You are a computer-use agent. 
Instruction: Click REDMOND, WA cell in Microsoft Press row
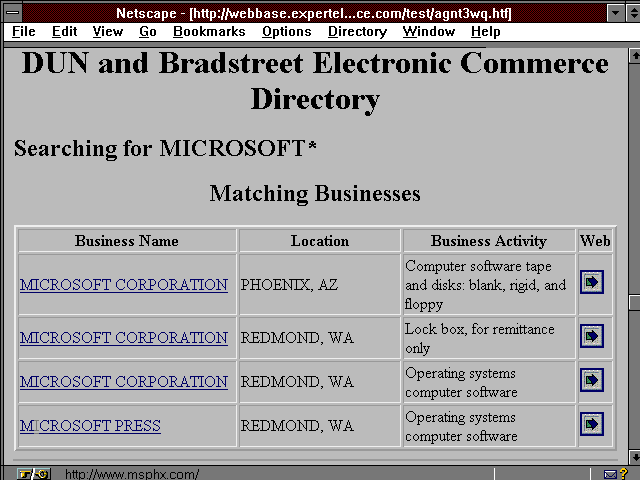[320, 426]
